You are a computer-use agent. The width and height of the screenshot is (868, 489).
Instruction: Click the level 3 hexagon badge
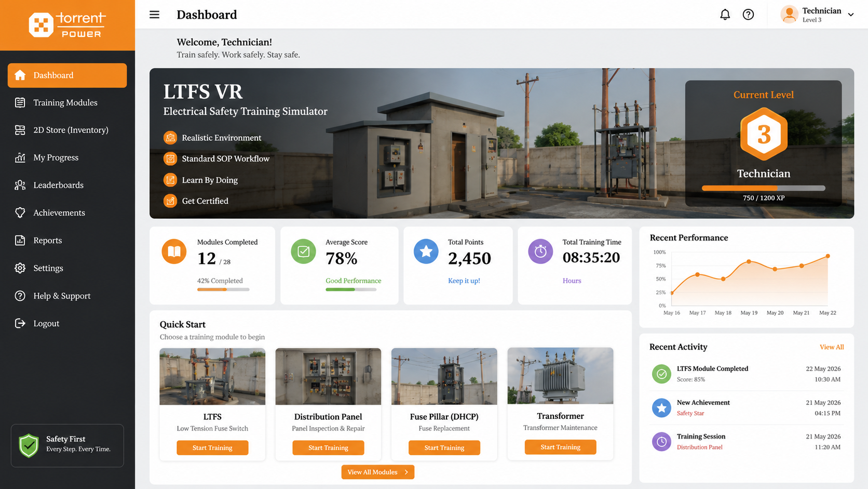764,134
